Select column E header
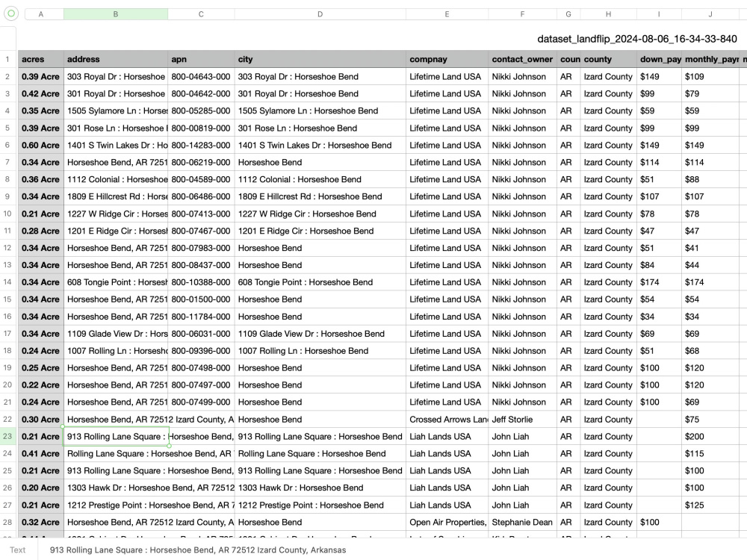The width and height of the screenshot is (747, 560). (447, 14)
